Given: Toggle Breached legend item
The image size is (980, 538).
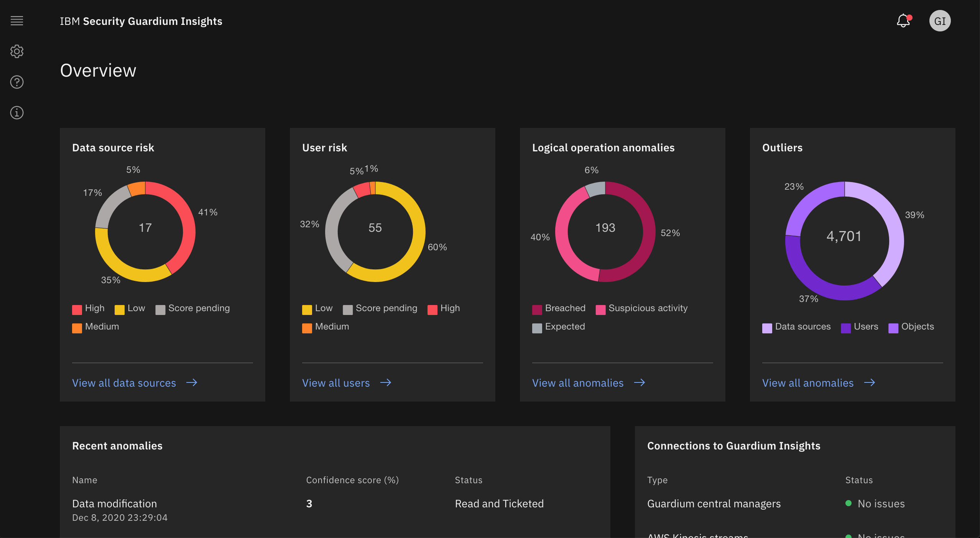Looking at the screenshot, I should [x=559, y=308].
